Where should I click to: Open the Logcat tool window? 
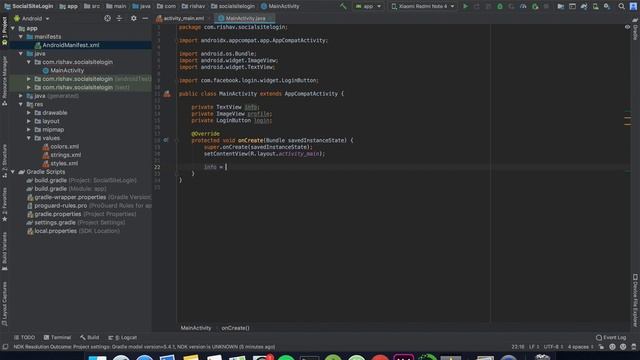pyautogui.click(x=122, y=338)
